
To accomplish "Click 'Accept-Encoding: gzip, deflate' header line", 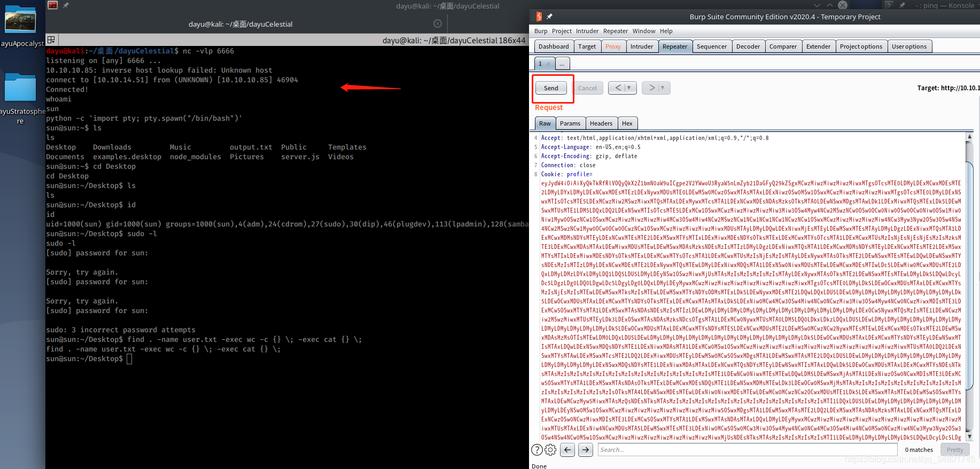I will 589,156.
